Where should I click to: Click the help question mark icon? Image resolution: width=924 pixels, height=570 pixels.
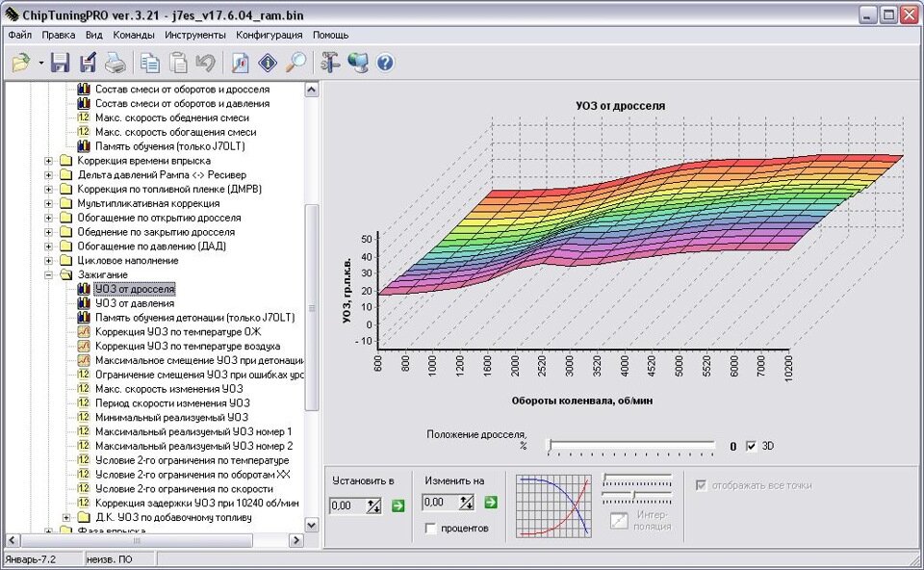383,63
